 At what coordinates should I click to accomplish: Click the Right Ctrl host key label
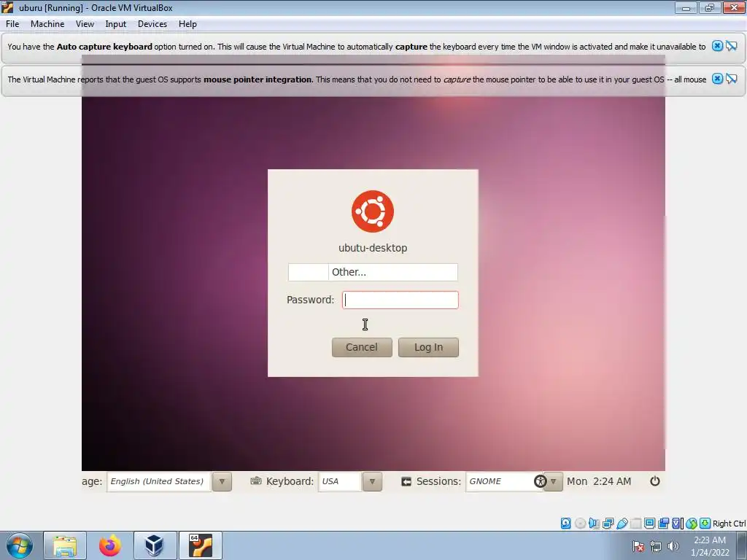coord(729,524)
